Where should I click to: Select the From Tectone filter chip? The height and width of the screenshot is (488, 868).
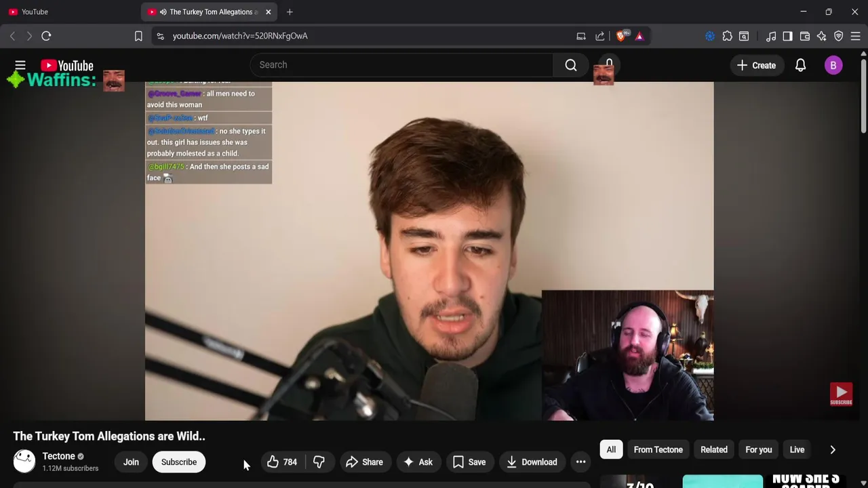(658, 449)
